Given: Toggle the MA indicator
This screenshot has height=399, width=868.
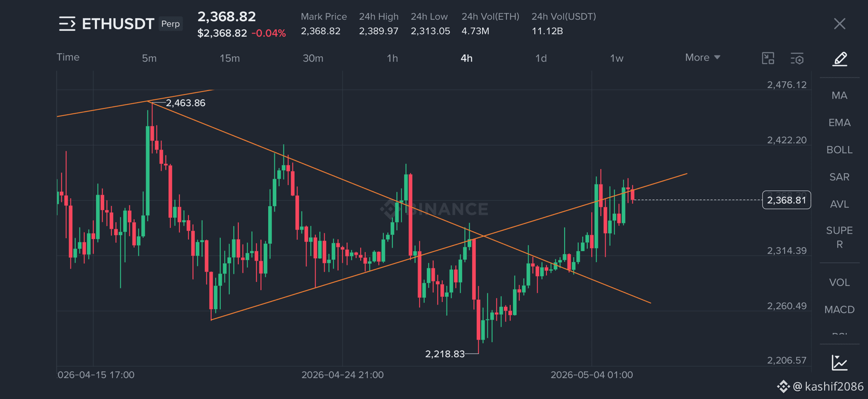Looking at the screenshot, I should click(x=840, y=95).
